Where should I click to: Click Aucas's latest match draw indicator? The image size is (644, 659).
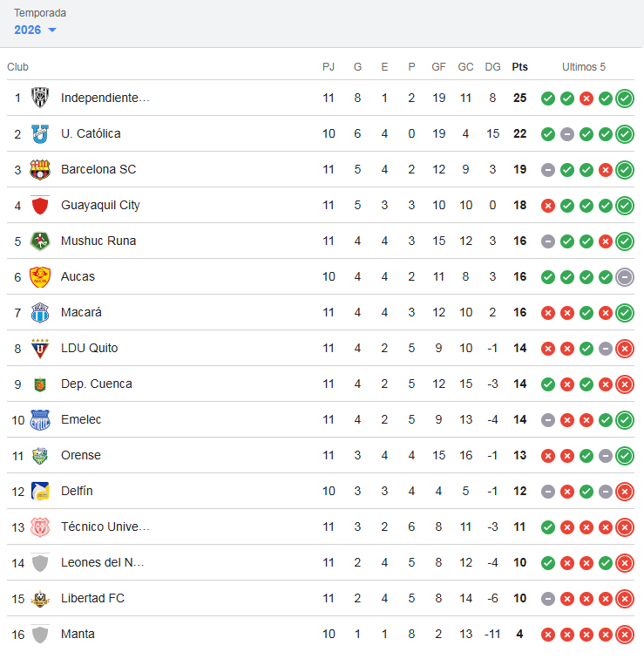coord(625,276)
